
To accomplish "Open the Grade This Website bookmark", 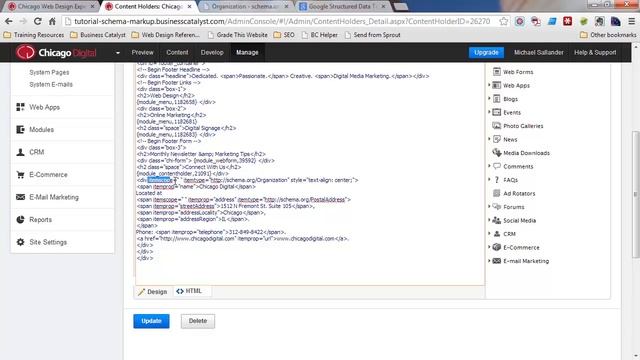I will click(238, 35).
